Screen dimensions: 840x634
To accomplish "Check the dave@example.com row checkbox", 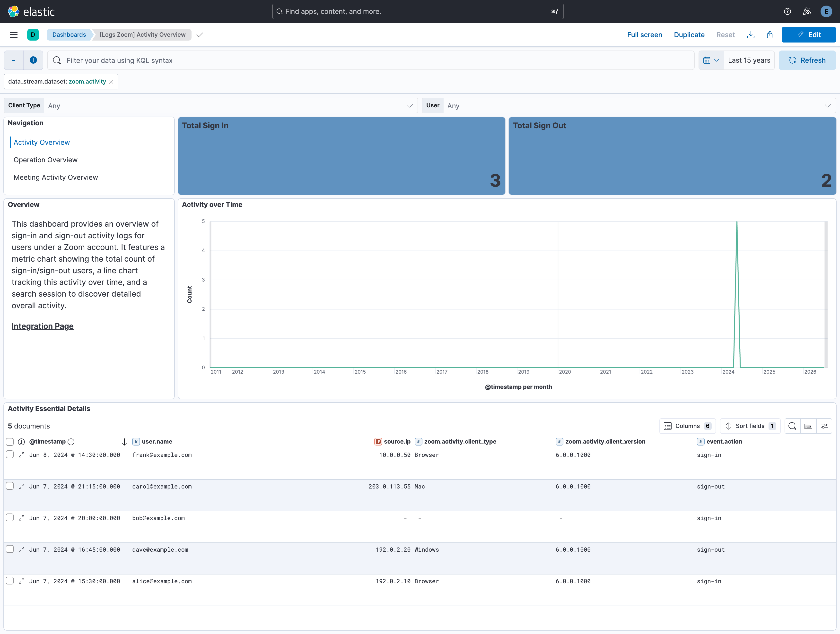I will (x=10, y=549).
